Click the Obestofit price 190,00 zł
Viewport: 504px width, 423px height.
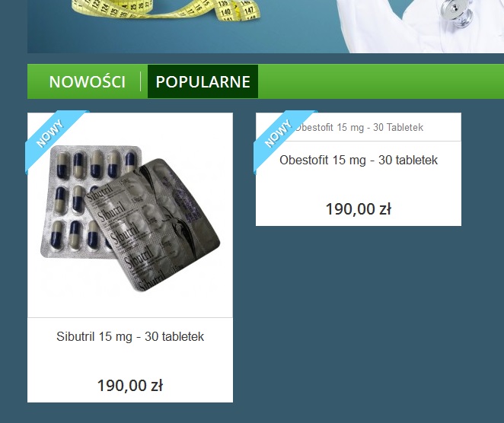point(359,209)
